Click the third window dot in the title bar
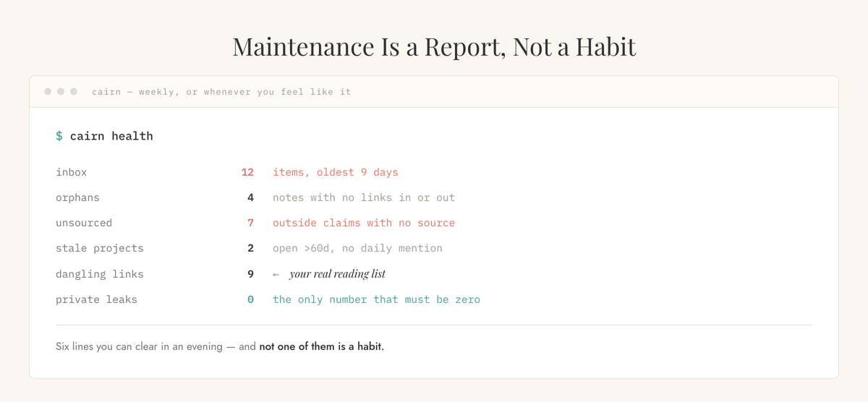 [74, 92]
